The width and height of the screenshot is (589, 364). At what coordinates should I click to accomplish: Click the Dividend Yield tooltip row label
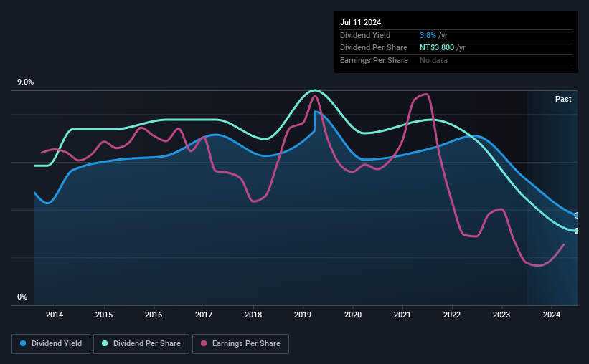click(x=365, y=35)
